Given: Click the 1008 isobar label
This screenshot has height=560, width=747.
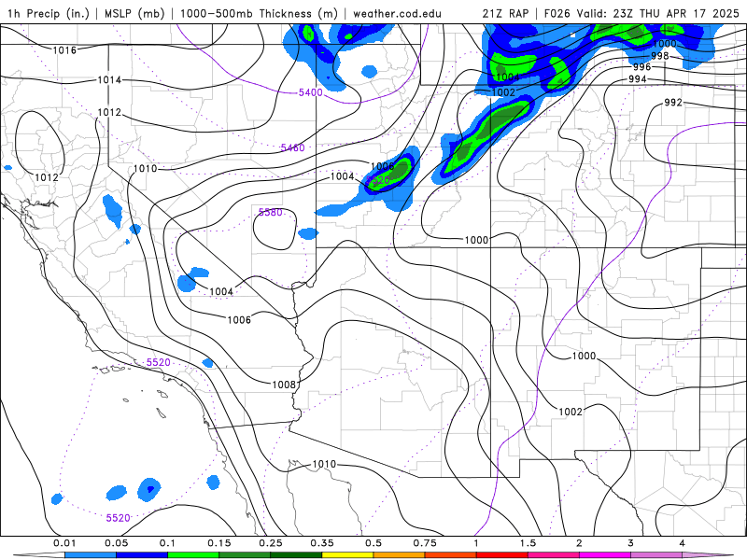Looking at the screenshot, I should 284,385.
